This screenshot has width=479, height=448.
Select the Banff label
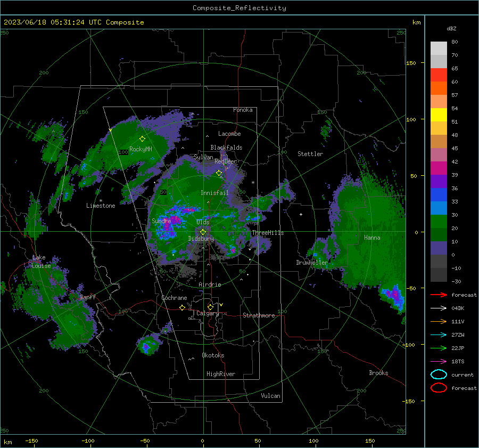[x=88, y=297]
